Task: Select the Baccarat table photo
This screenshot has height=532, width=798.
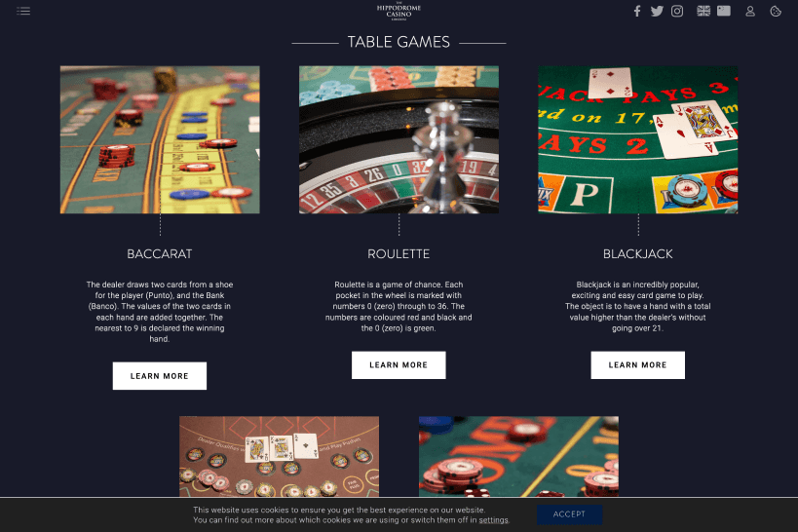Action: click(x=160, y=139)
